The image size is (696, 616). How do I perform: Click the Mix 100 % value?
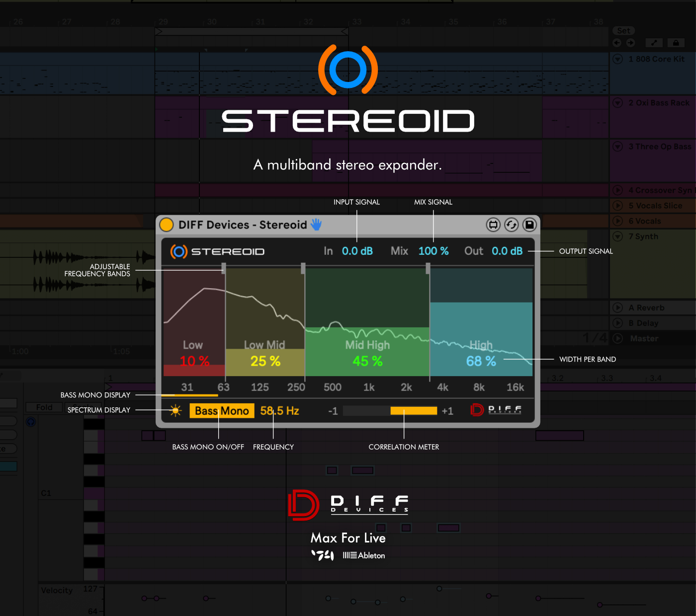(x=433, y=251)
